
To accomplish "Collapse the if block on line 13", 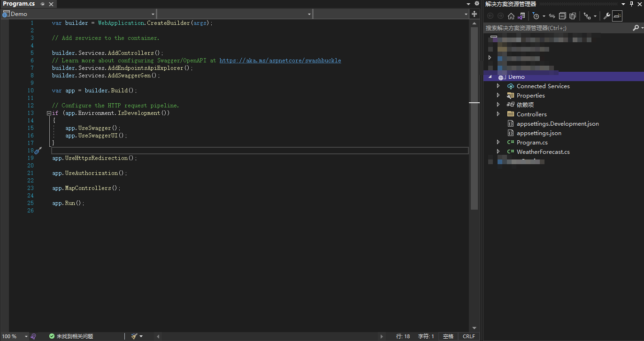I will [49, 113].
